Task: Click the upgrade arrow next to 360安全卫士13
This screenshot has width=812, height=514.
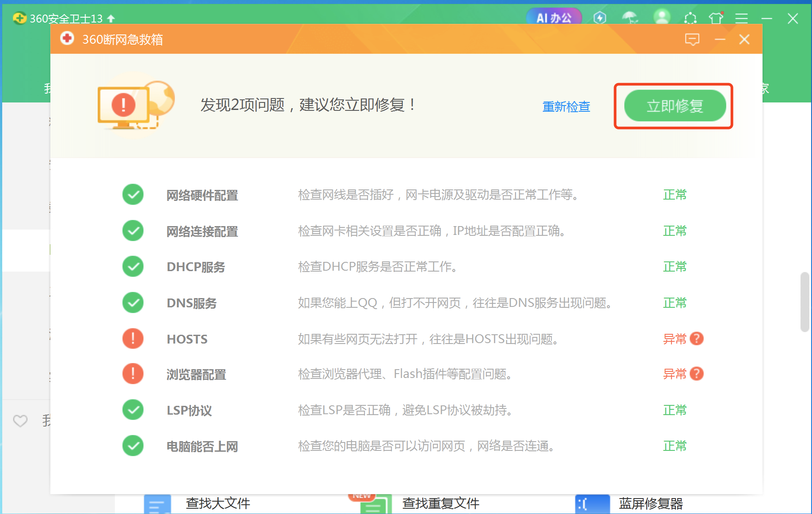Action: point(111,19)
